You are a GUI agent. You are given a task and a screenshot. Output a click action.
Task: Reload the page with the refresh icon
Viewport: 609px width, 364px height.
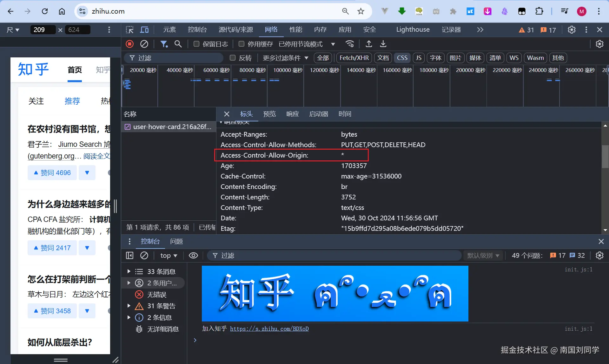[45, 11]
